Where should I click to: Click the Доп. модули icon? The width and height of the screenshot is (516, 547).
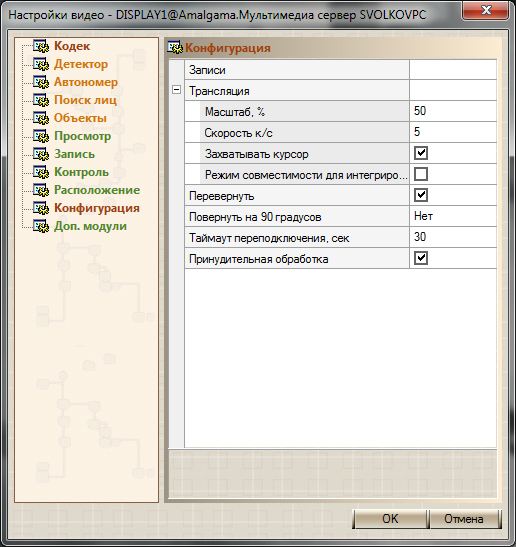click(x=41, y=226)
